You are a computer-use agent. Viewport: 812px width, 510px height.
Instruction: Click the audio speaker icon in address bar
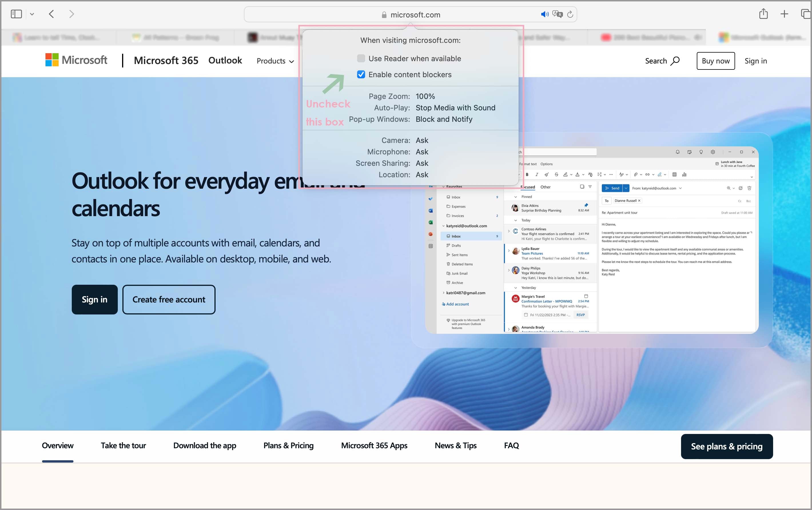(544, 14)
